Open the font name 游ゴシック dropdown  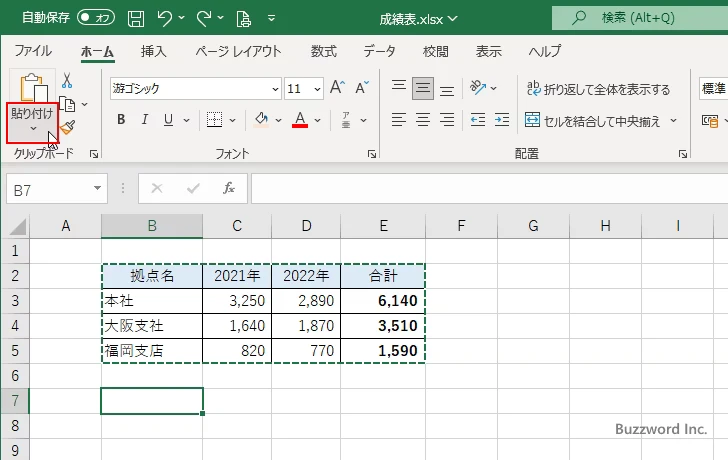[275, 89]
